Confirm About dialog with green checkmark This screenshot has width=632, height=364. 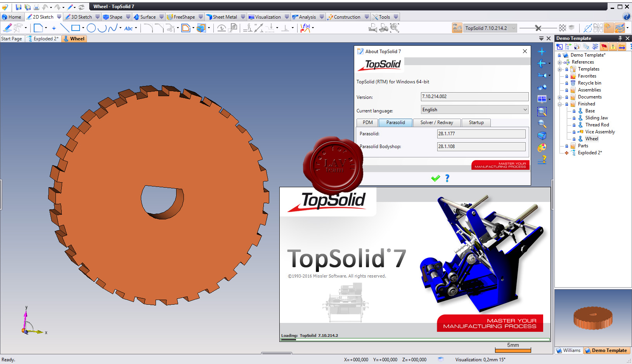pyautogui.click(x=435, y=178)
